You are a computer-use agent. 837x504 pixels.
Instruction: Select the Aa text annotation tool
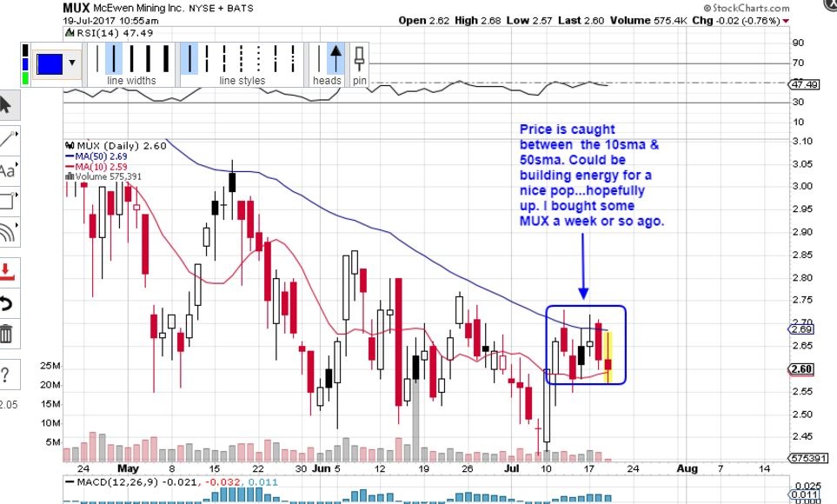pos(6,170)
